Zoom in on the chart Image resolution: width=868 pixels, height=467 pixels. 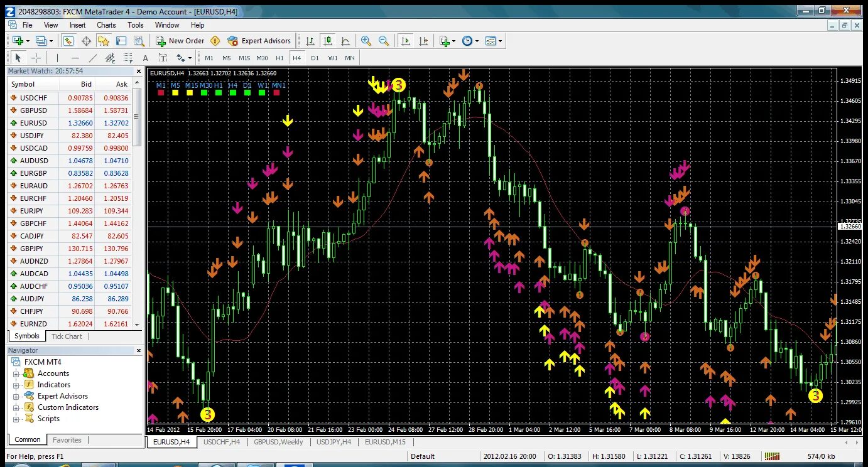pos(366,41)
